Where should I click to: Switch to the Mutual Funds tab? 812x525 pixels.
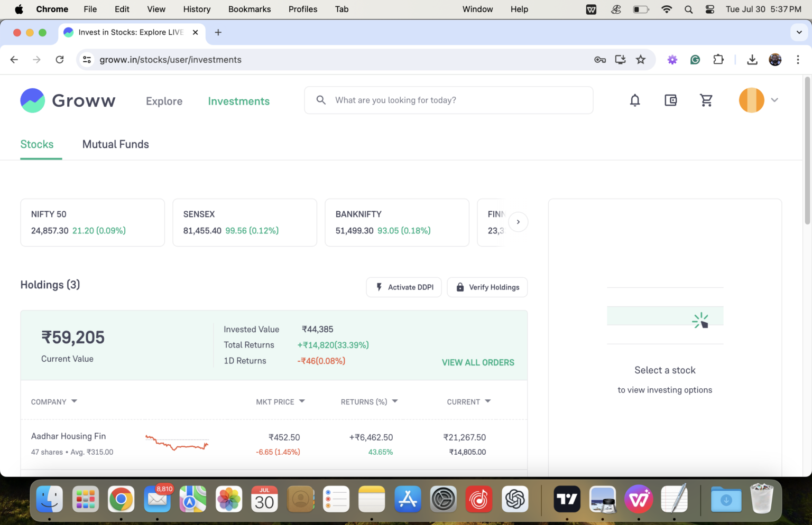(115, 144)
